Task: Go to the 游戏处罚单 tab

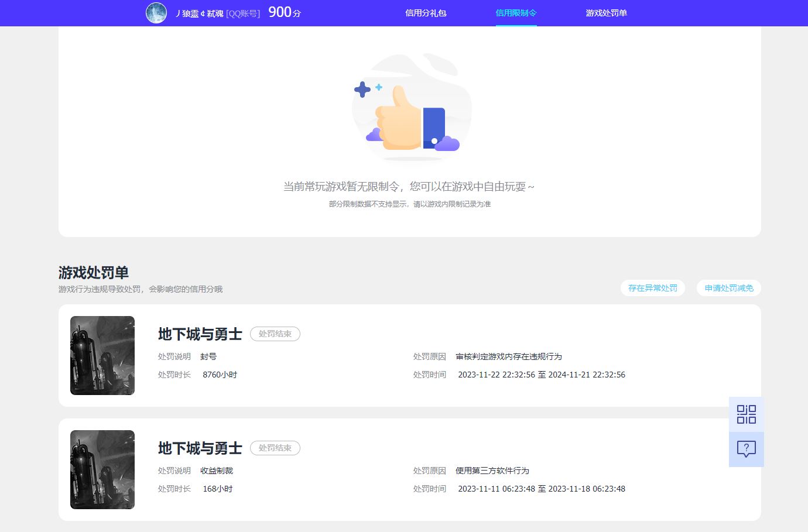Action: [x=606, y=13]
